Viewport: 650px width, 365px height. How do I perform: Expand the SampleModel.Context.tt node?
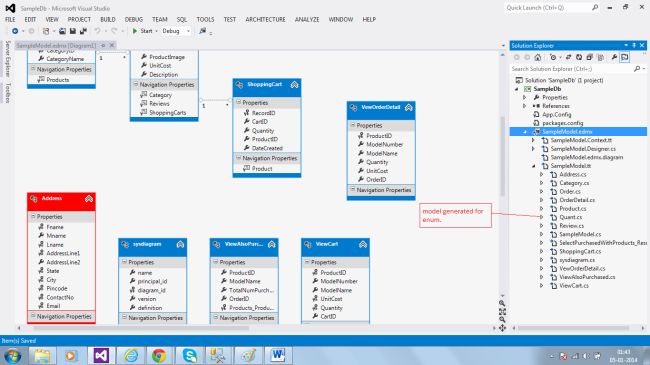(534, 140)
